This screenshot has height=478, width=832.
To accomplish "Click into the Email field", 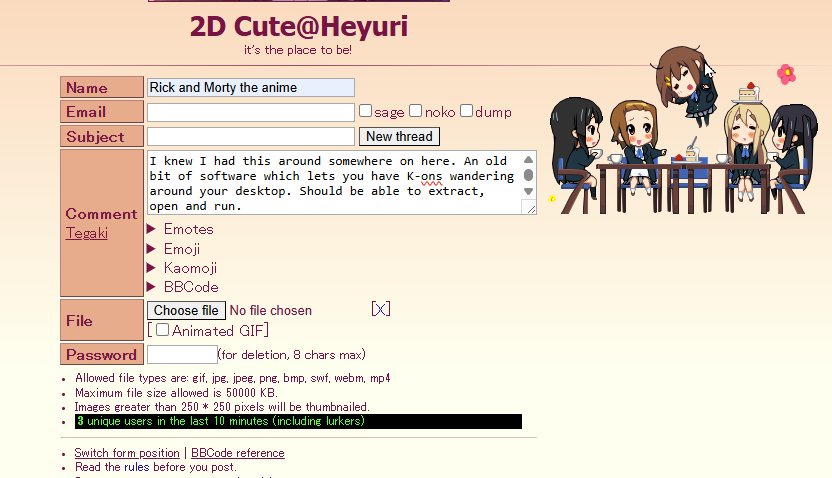I will pos(250,112).
